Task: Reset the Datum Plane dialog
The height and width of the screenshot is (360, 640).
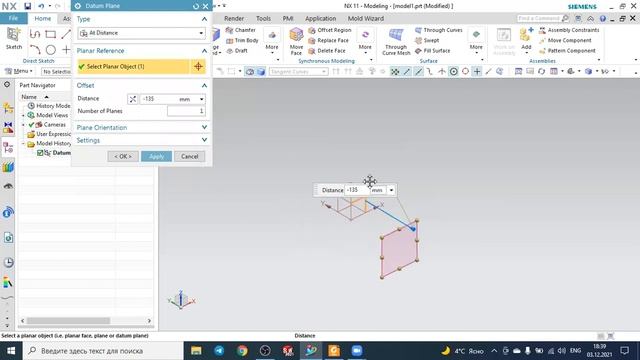Action: point(196,6)
